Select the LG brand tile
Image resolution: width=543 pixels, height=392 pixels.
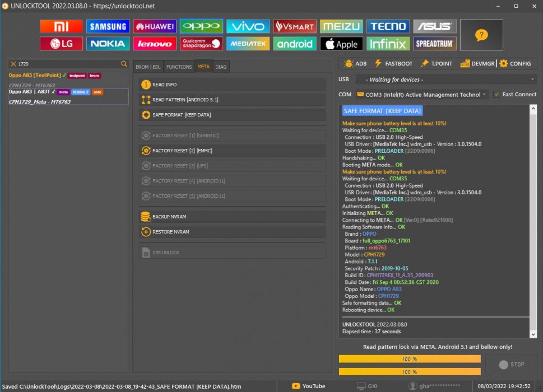pos(61,44)
